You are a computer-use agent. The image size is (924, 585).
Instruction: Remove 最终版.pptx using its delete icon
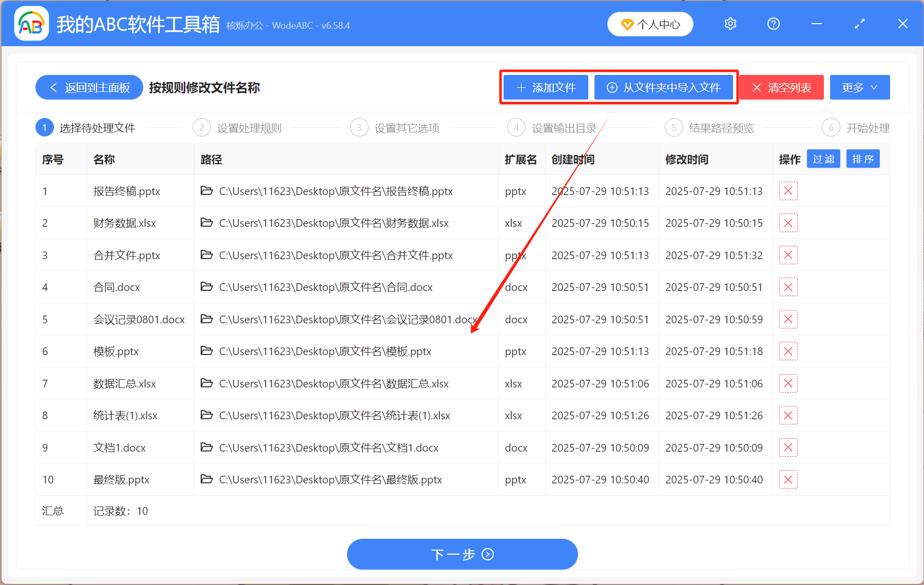point(788,479)
